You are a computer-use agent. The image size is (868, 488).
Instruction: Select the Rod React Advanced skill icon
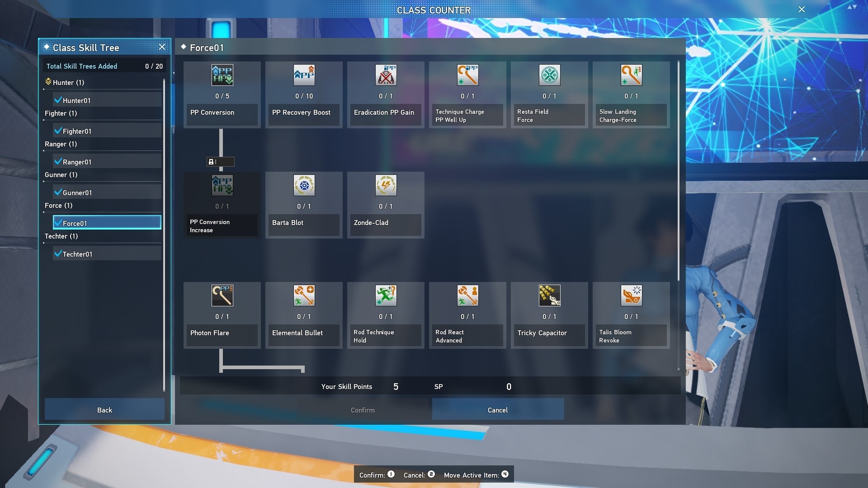(x=467, y=296)
